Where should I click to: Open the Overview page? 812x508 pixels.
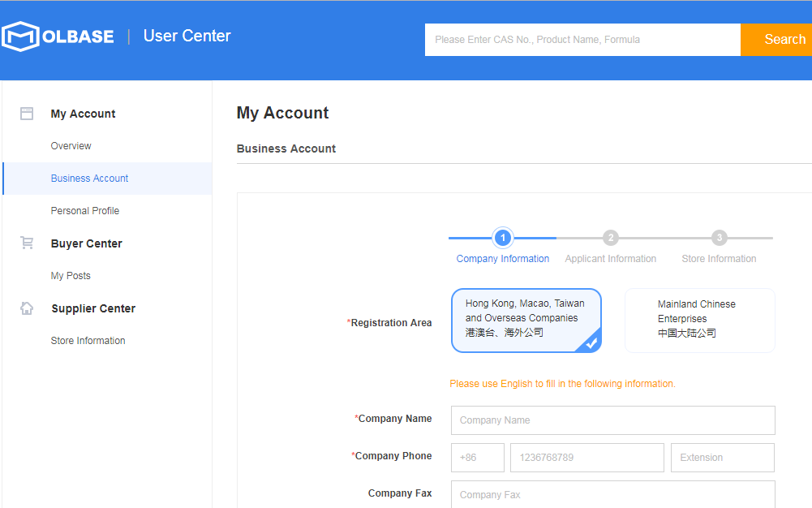coord(71,146)
